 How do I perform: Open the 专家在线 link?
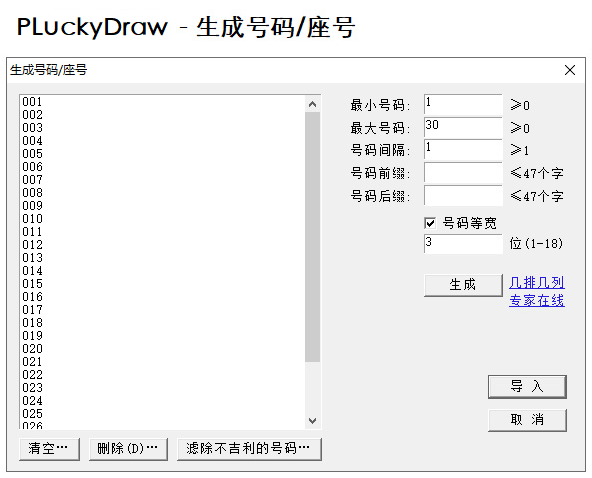(536, 301)
